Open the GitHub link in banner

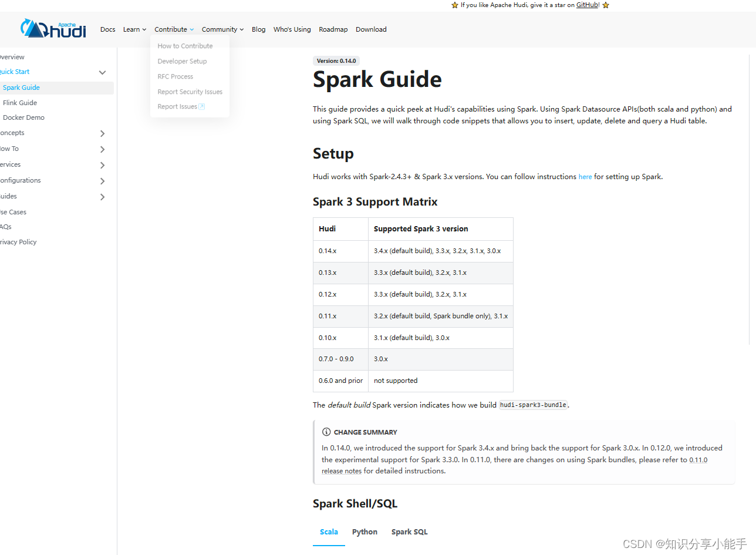point(588,5)
